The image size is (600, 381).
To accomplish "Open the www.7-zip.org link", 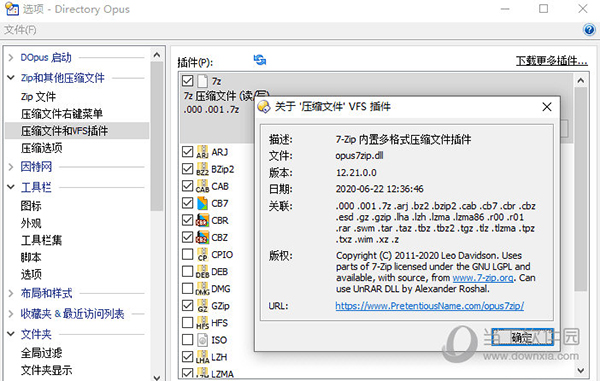I will point(483,278).
